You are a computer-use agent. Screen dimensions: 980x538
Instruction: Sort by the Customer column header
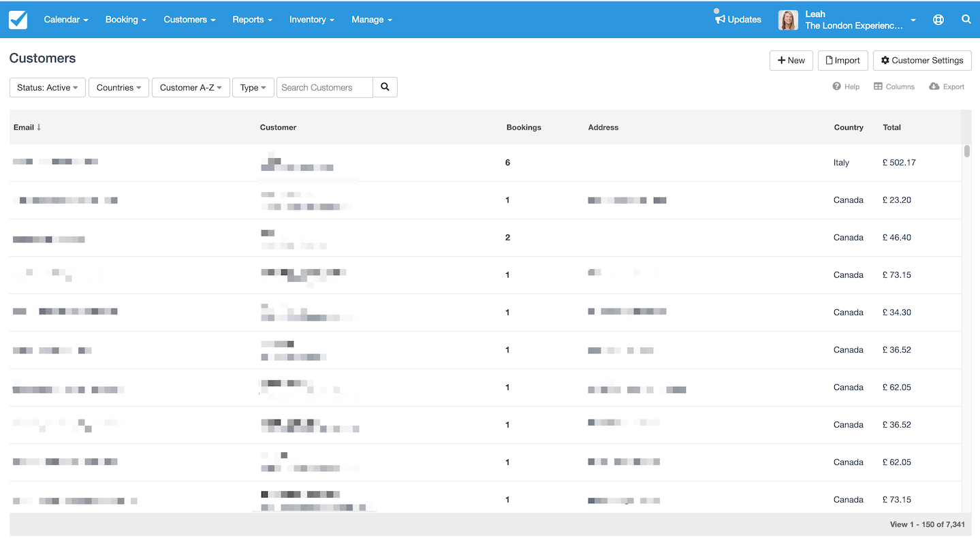point(279,127)
